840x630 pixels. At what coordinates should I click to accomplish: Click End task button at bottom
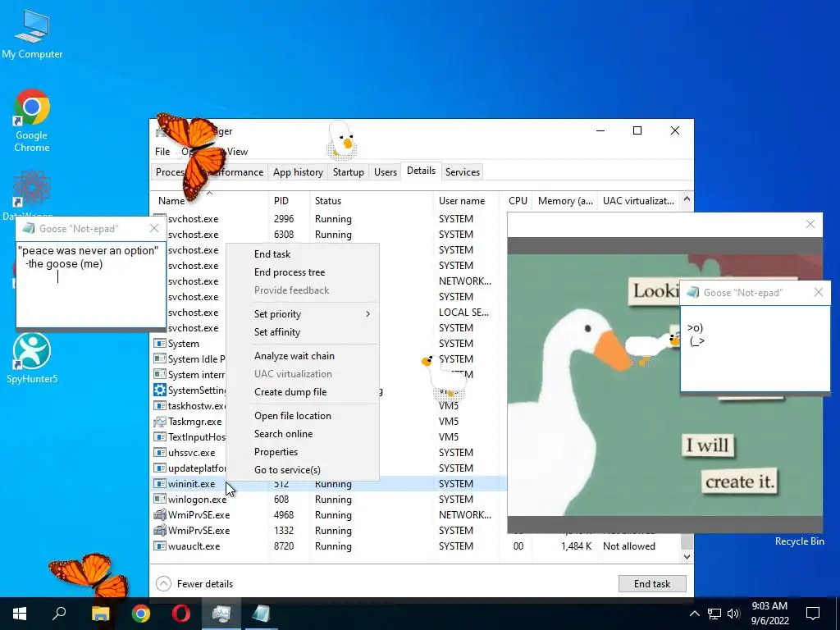(652, 584)
